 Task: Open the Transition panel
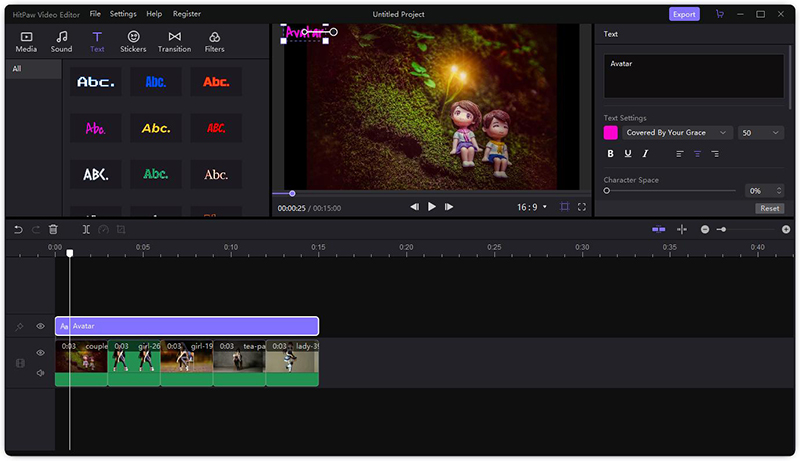174,41
